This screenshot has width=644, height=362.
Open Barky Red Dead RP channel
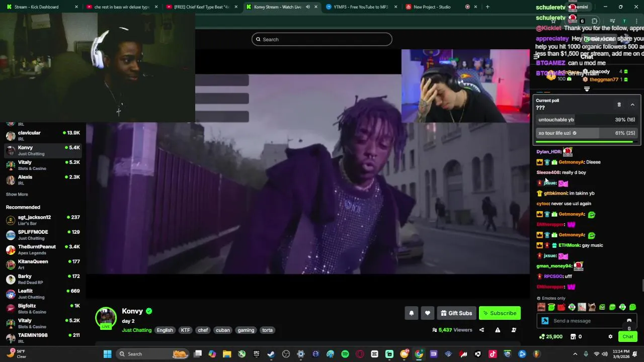43,279
